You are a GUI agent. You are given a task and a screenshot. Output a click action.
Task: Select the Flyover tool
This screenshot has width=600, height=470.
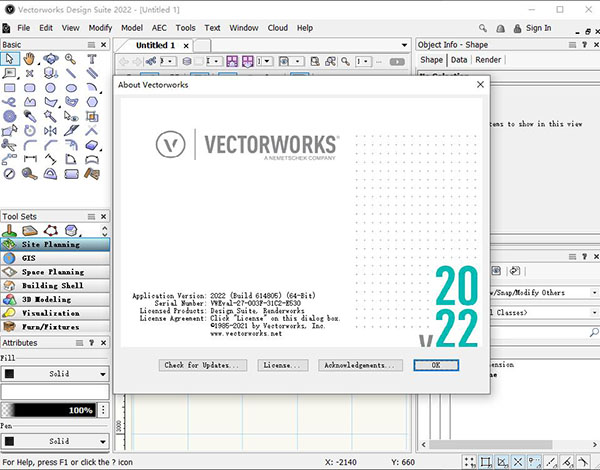click(50, 59)
